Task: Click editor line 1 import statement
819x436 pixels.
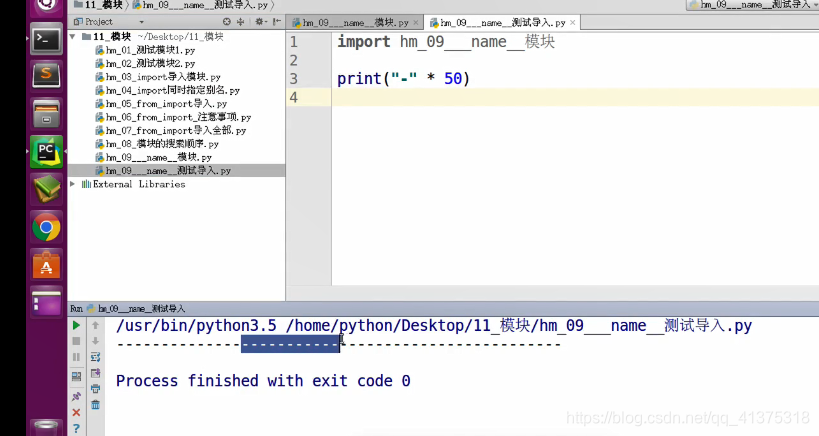Action: click(x=446, y=42)
